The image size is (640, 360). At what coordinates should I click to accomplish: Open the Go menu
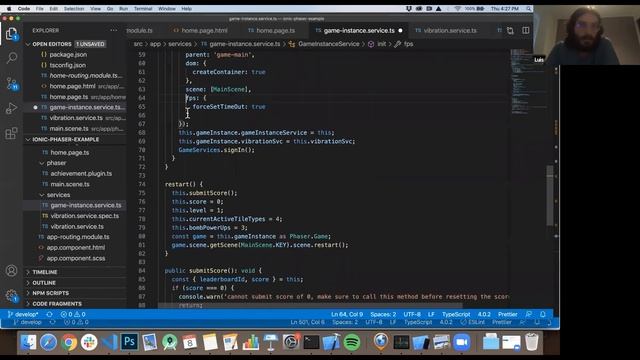pyautogui.click(x=110, y=9)
